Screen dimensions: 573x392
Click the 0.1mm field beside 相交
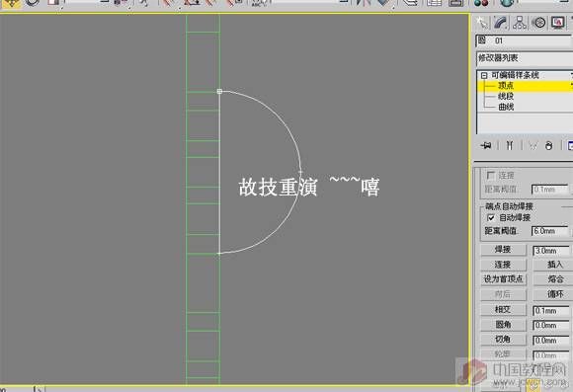point(551,311)
